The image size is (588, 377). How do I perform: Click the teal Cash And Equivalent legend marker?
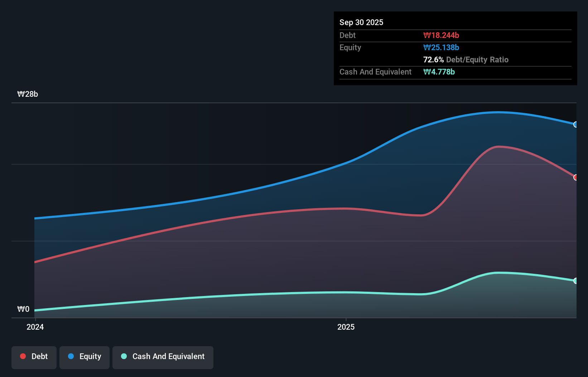(x=123, y=357)
